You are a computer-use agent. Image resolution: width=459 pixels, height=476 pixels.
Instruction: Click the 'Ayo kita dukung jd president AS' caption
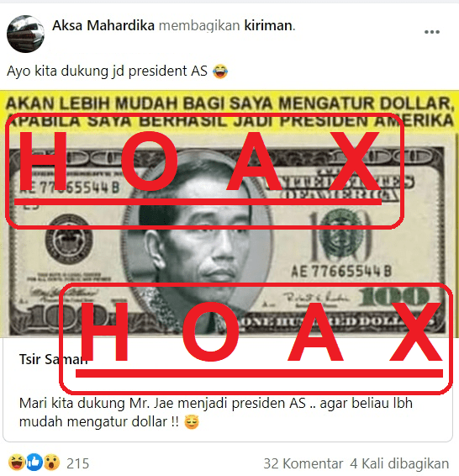click(107, 71)
